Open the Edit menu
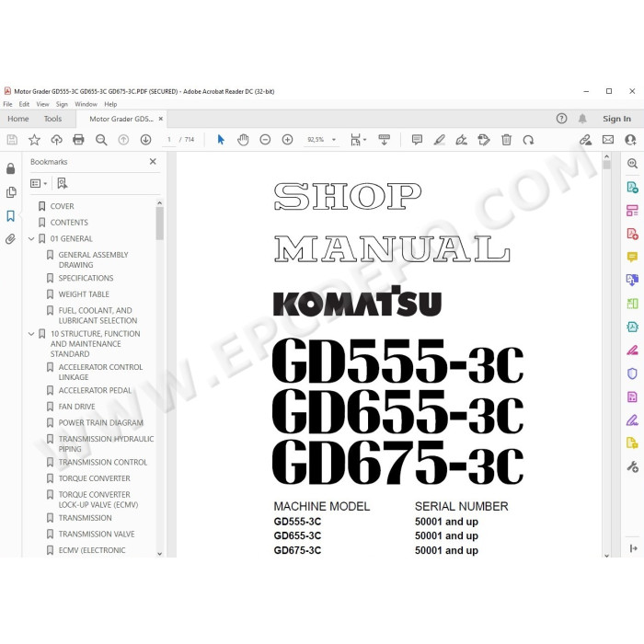 coord(24,104)
